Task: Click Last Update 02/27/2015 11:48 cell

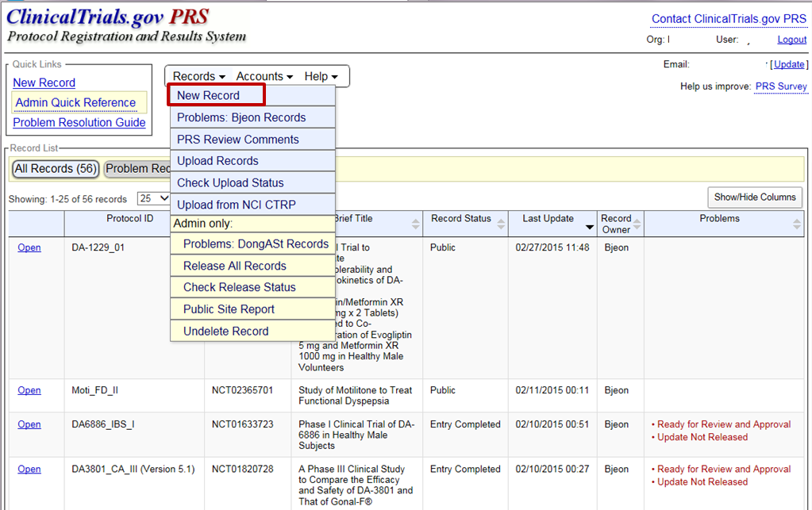Action: (552, 247)
